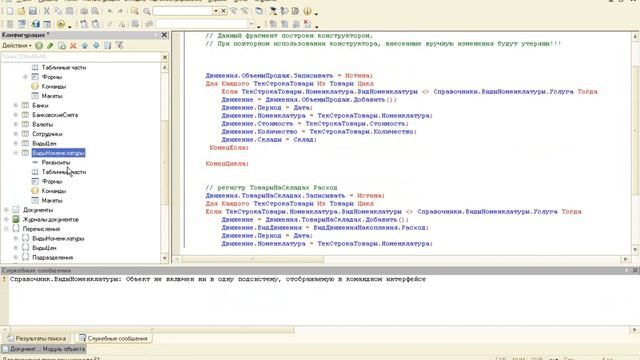Click the About info icon

click(x=307, y=11)
